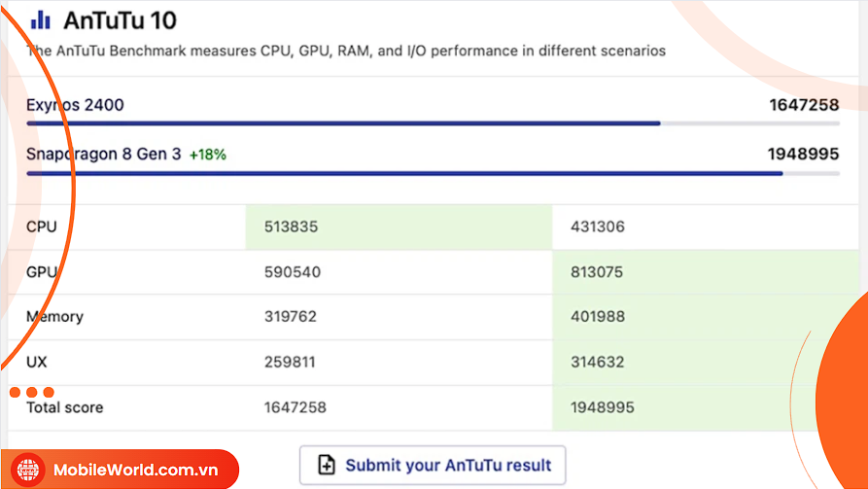Image resolution: width=868 pixels, height=489 pixels.
Task: Click the GPU value 590540
Action: [293, 272]
